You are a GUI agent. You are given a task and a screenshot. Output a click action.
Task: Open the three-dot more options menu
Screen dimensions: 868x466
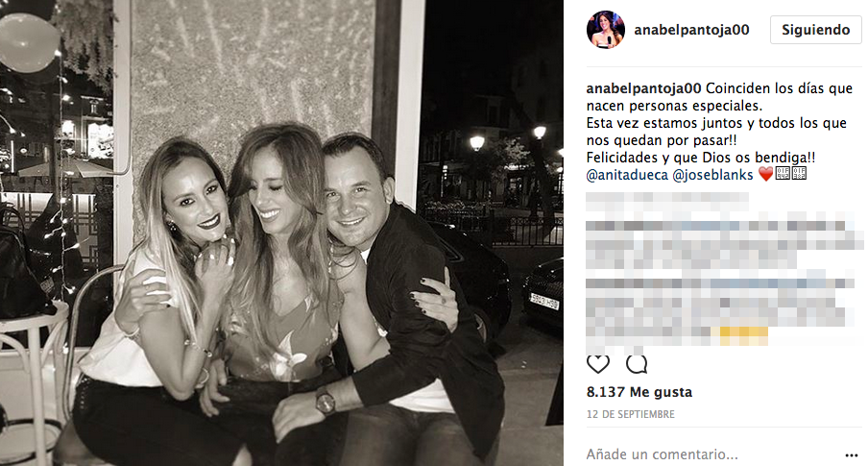[x=852, y=455]
